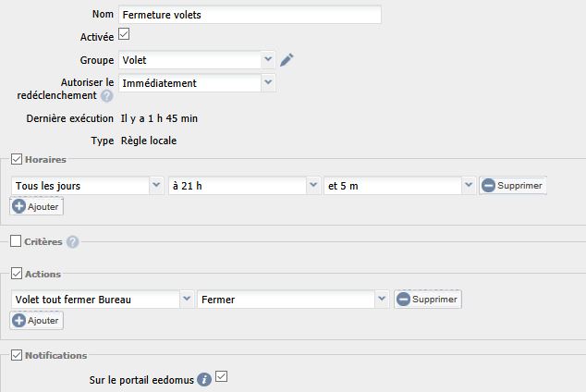
Task: Click the Nom field containing Fermeture volets
Action: 250,15
